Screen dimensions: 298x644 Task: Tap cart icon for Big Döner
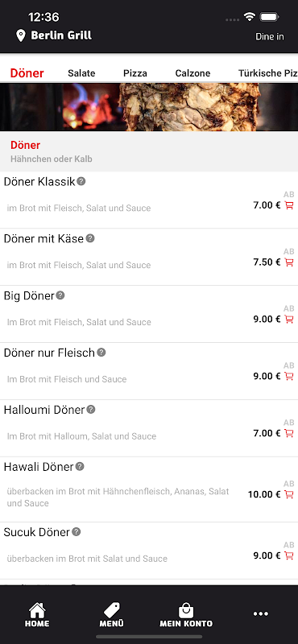tap(289, 320)
